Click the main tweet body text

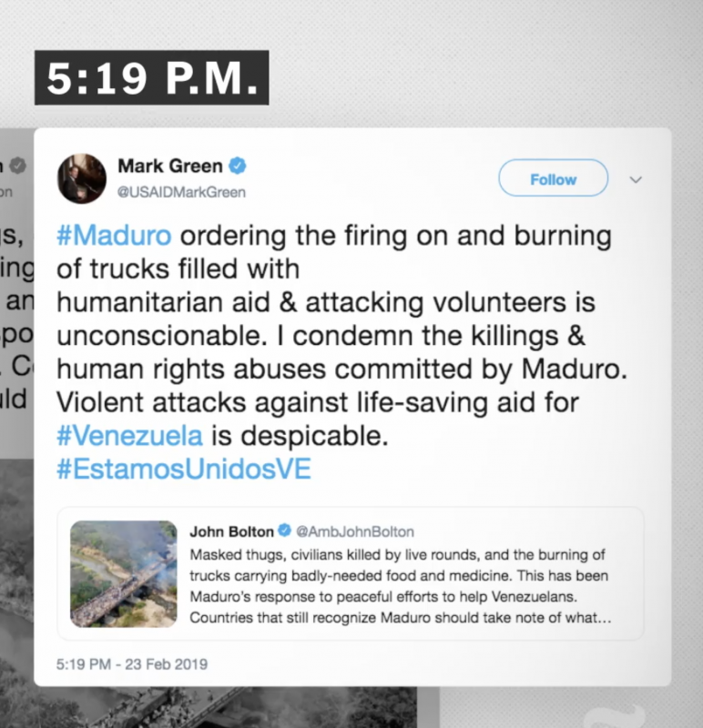[x=342, y=352]
